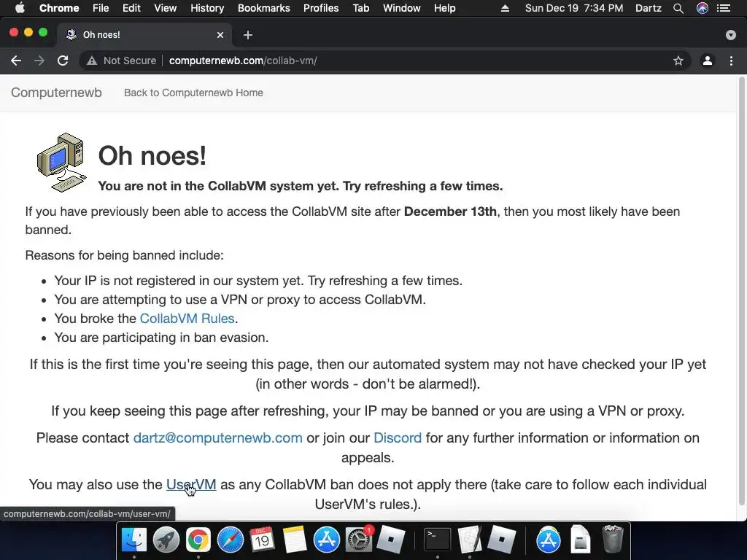Open the Profiles menu
This screenshot has height=560, width=747.
[x=321, y=8]
